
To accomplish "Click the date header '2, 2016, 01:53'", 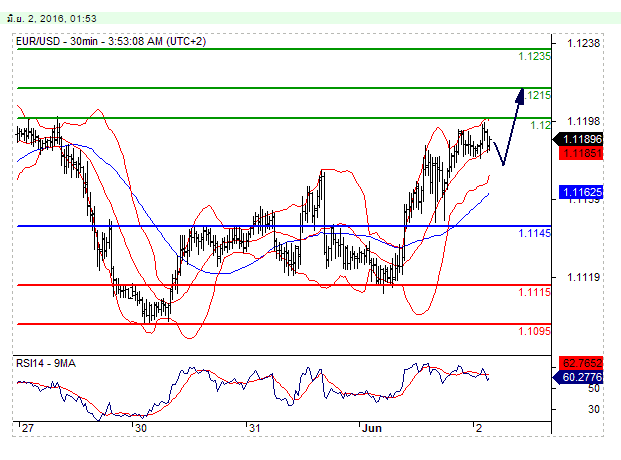I will (62, 19).
